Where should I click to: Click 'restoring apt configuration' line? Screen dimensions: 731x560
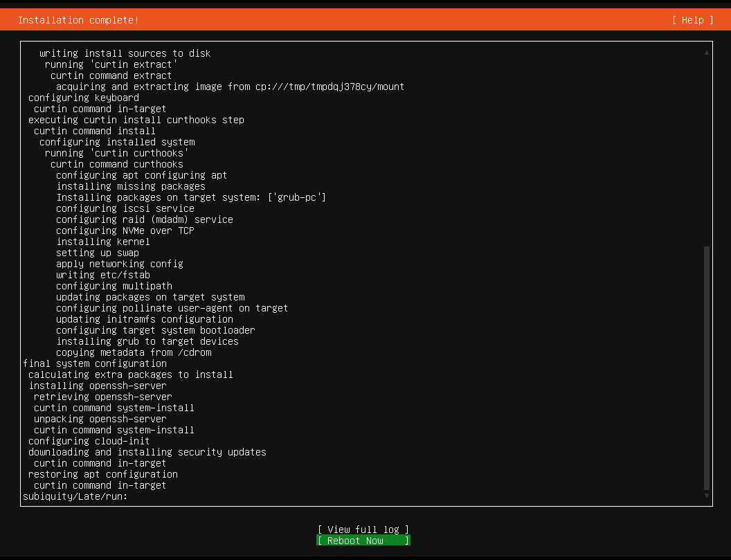coord(103,474)
